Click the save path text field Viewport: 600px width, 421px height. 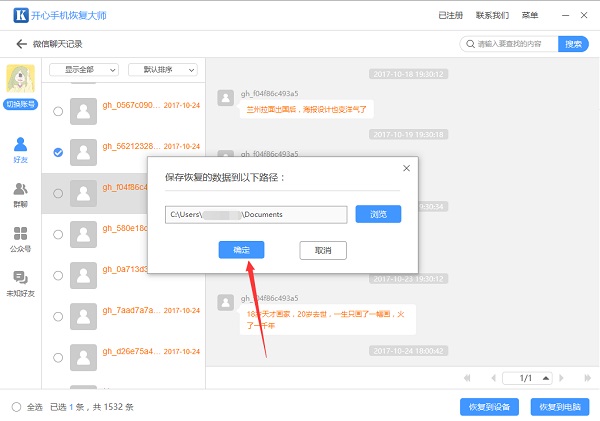[x=256, y=214]
